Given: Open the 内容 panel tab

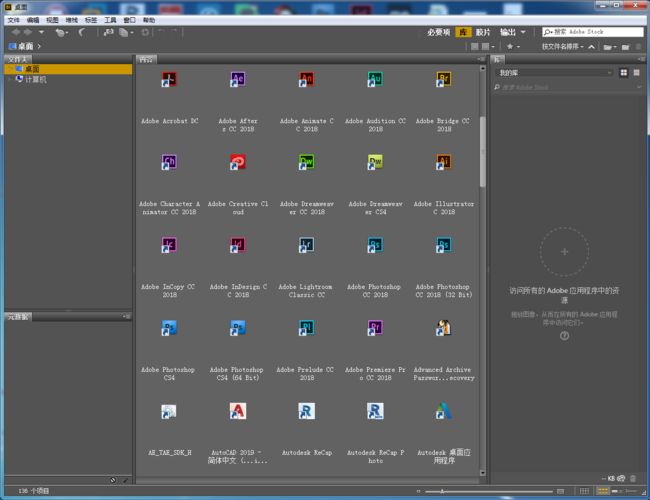Looking at the screenshot, I should click(x=146, y=59).
